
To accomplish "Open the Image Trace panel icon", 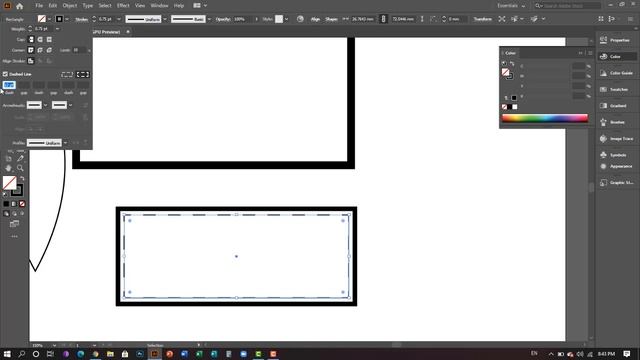I will pyautogui.click(x=603, y=138).
